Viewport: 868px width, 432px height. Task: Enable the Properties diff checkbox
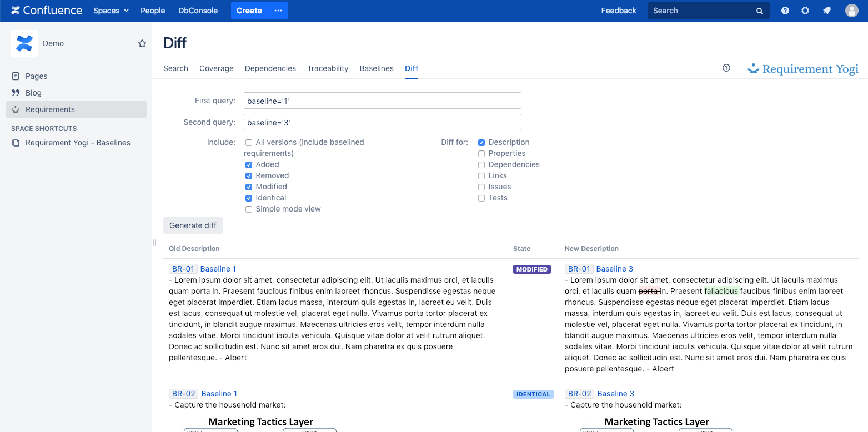pyautogui.click(x=481, y=154)
